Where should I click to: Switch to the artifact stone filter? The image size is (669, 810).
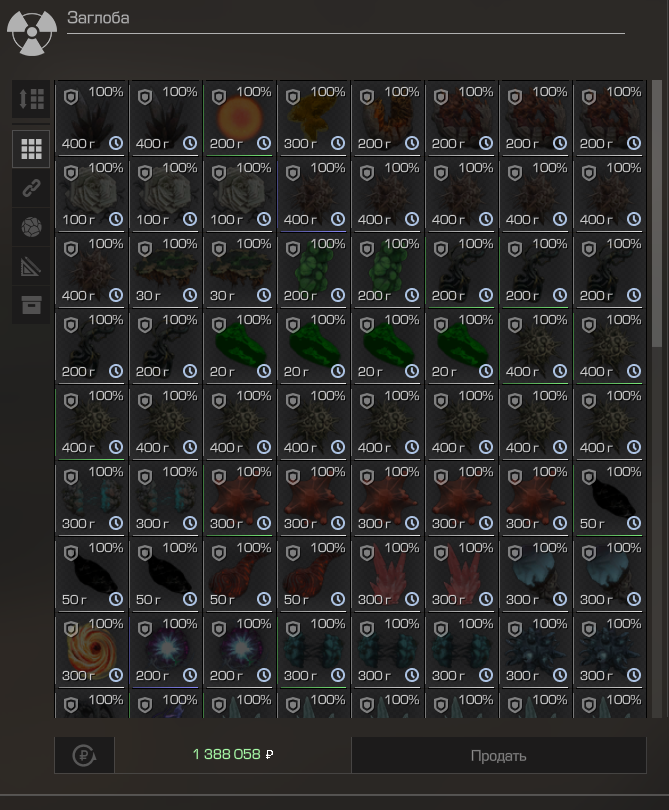click(x=31, y=227)
